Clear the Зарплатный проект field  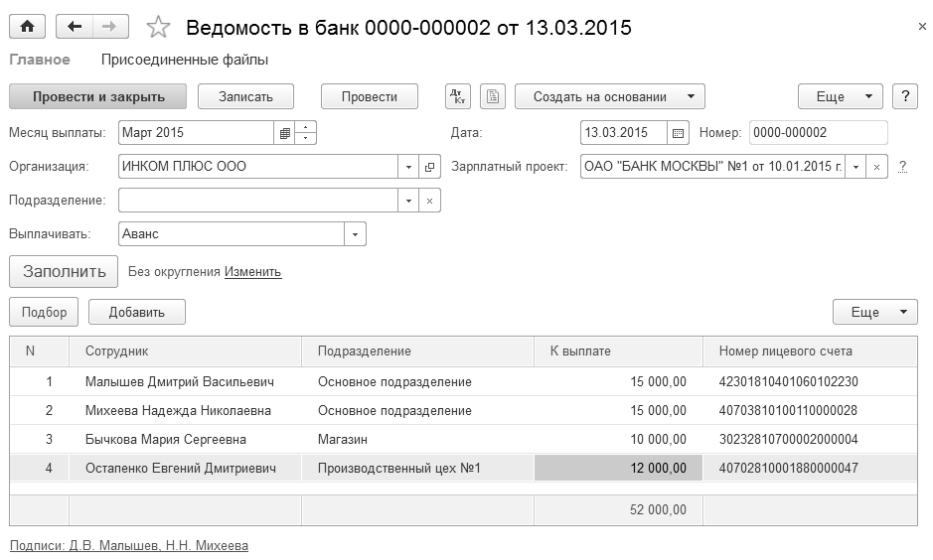pos(876,167)
